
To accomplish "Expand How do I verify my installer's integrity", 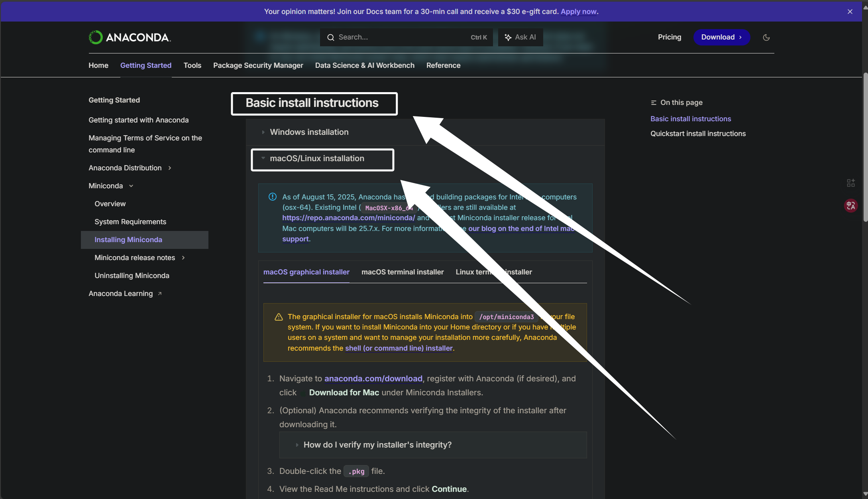I will [433, 445].
